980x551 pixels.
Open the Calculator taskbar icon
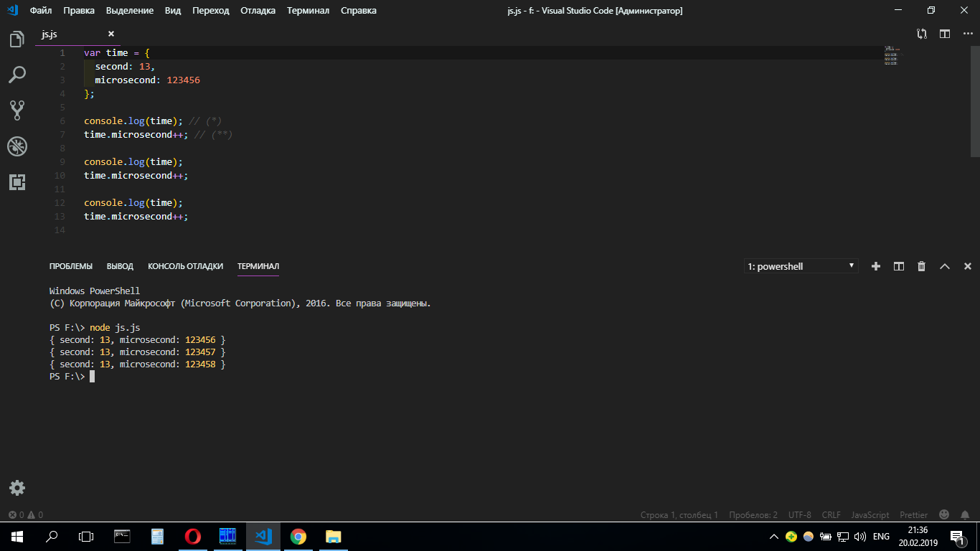point(158,537)
